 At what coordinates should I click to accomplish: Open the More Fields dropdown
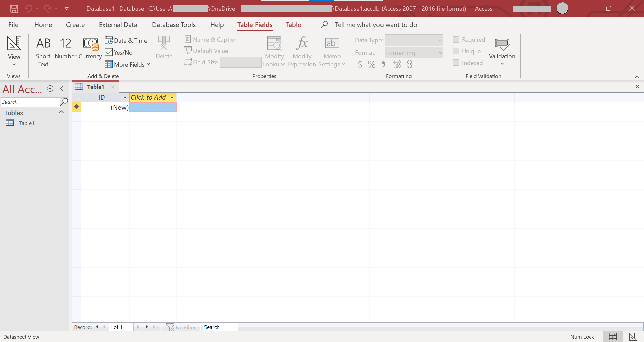coord(127,64)
